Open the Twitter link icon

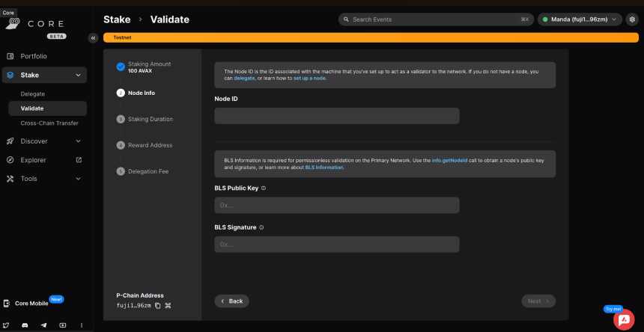pos(6,325)
